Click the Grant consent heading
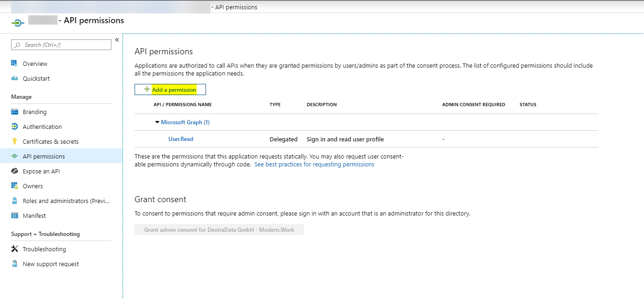 coord(161,199)
